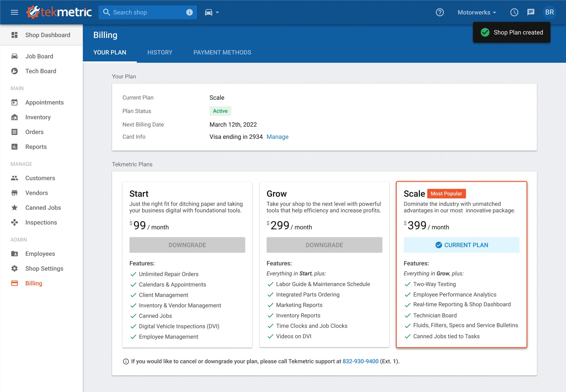Screen dimensions: 566x392
Task: Click the Active plan status badge
Action: coord(220,111)
